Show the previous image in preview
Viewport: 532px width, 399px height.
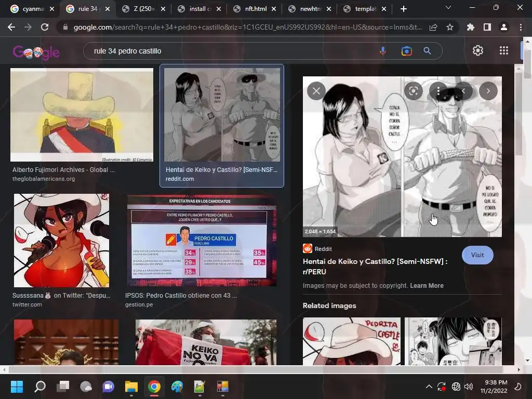[463, 91]
